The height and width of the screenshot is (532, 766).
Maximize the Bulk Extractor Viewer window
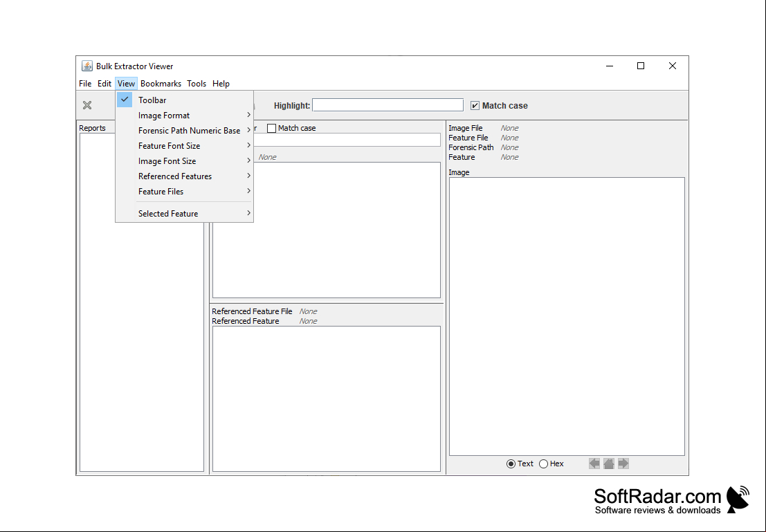[x=641, y=66]
